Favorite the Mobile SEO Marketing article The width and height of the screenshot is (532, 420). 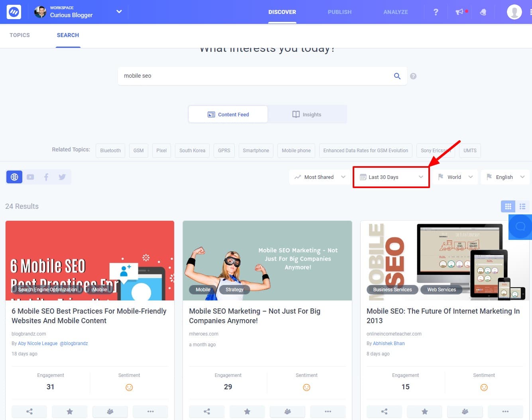pos(247,412)
